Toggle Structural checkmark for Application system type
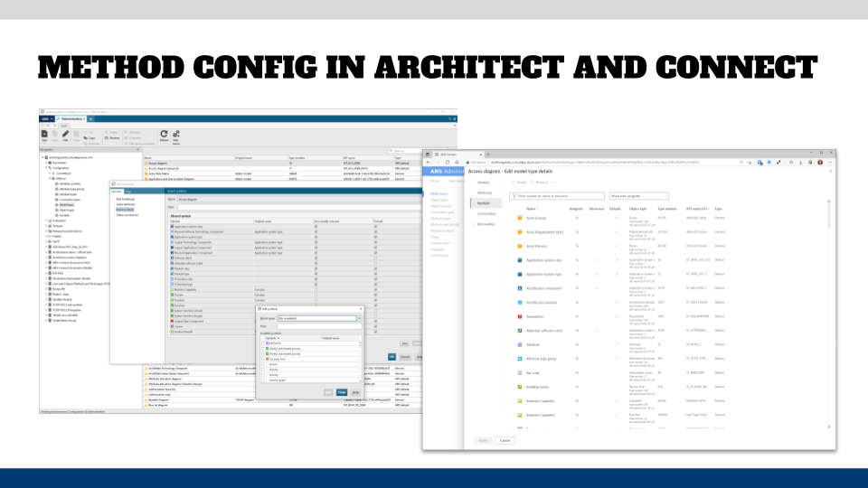Screen dimensions: 868x488 tap(597, 275)
